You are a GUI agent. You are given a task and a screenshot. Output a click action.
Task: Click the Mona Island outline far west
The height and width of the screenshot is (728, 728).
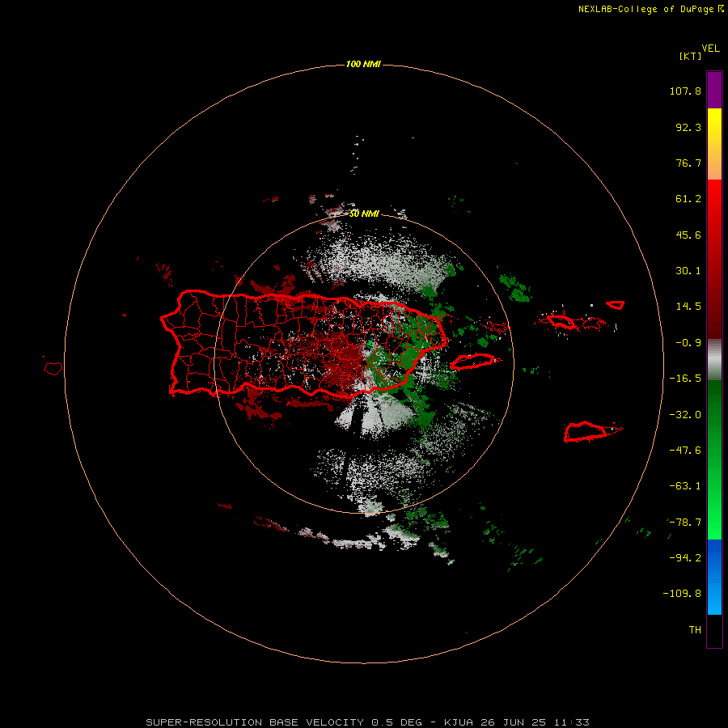click(53, 369)
